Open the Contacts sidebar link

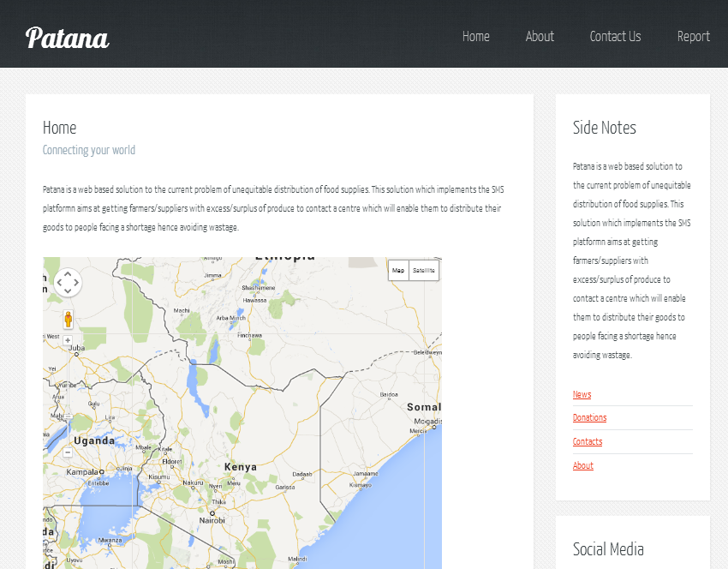588,441
